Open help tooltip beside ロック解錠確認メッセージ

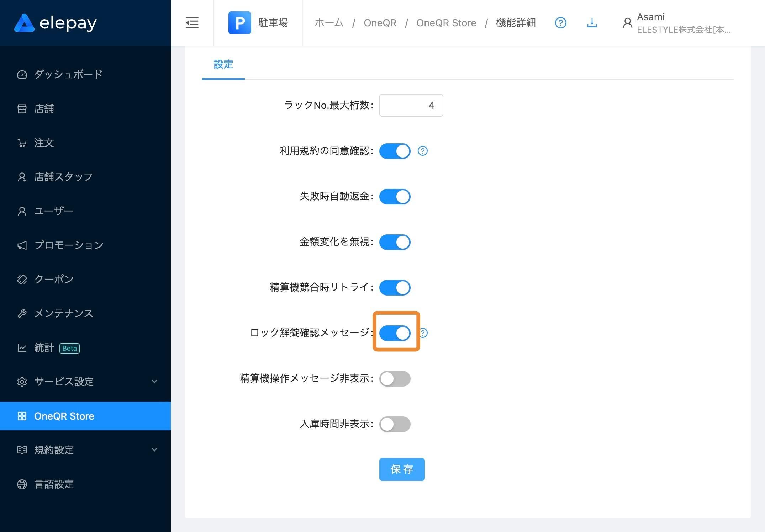pos(423,333)
